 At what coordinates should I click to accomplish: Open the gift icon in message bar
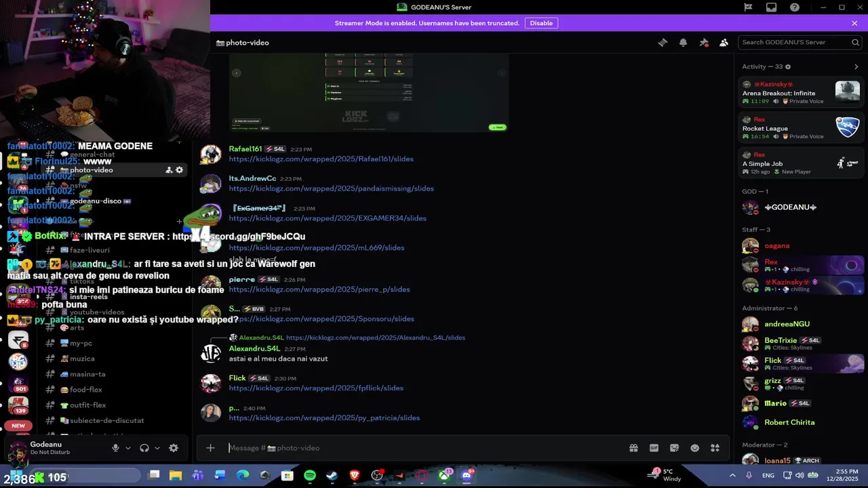(633, 448)
